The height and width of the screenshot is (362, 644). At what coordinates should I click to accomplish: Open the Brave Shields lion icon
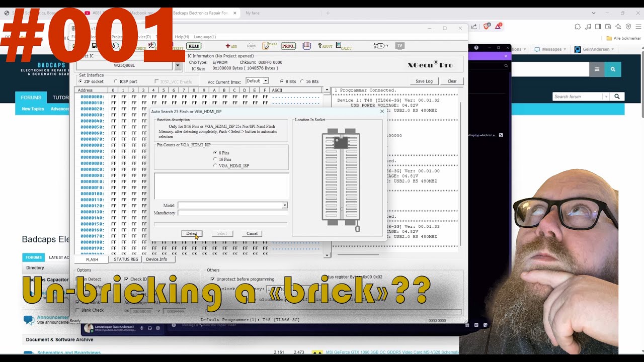click(x=487, y=27)
